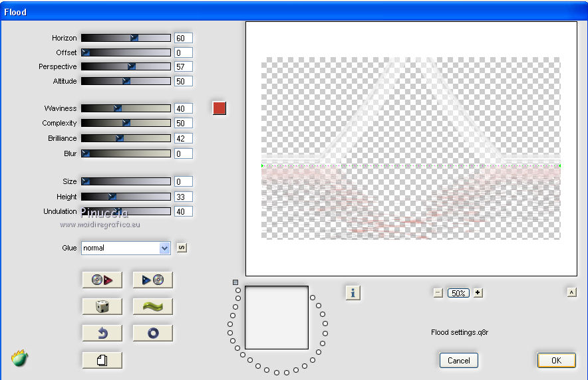Click the Blur value field
This screenshot has width=588, height=380.
pos(184,153)
